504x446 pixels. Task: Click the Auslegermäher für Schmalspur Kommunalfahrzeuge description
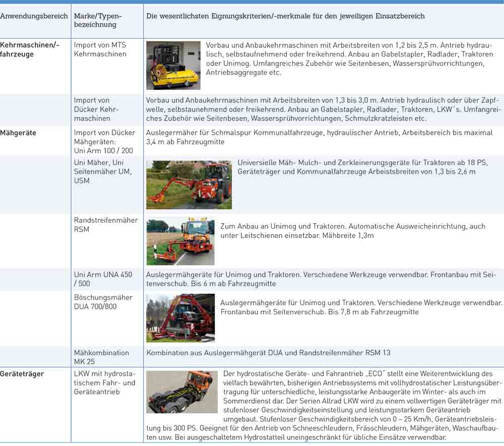320,137
